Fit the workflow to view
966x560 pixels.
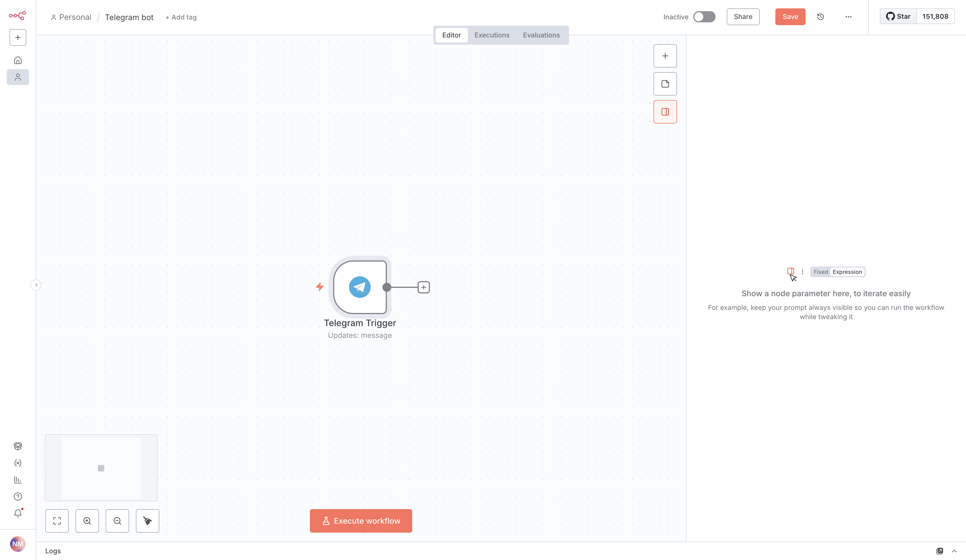[57, 521]
